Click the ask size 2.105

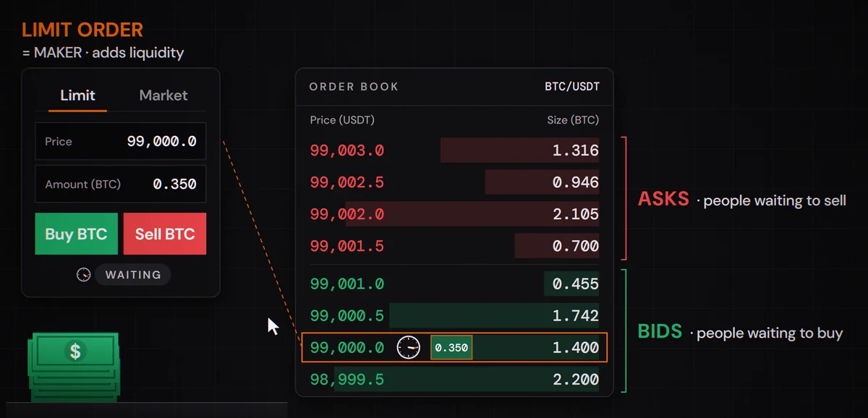575,214
